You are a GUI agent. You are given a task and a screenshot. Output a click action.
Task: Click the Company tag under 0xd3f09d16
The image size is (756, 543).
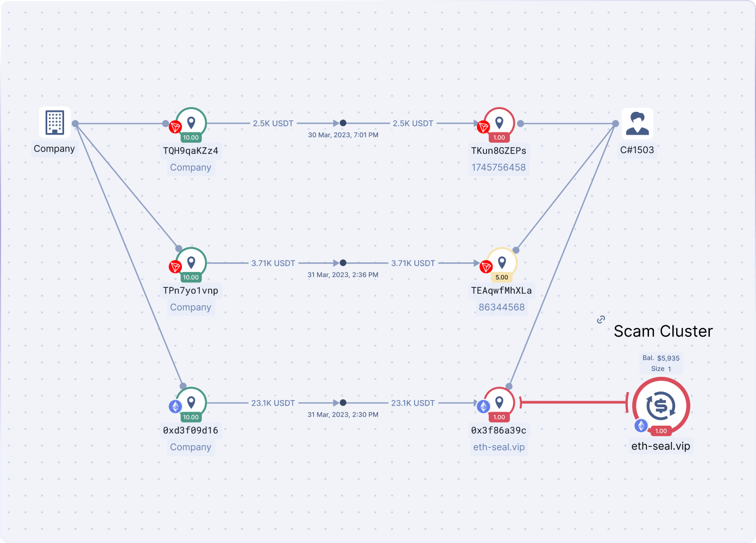[191, 447]
